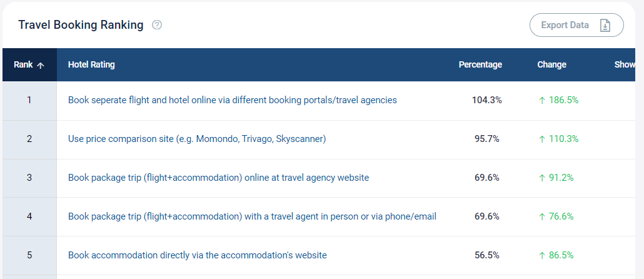Click the green up arrow next to 186.5%

(x=541, y=100)
